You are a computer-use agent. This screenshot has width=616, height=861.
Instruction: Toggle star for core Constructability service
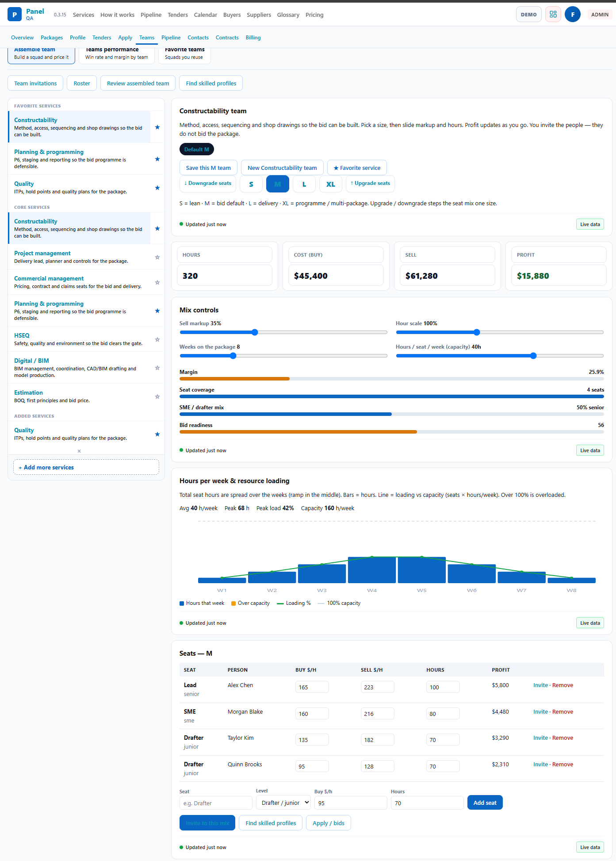click(x=157, y=228)
